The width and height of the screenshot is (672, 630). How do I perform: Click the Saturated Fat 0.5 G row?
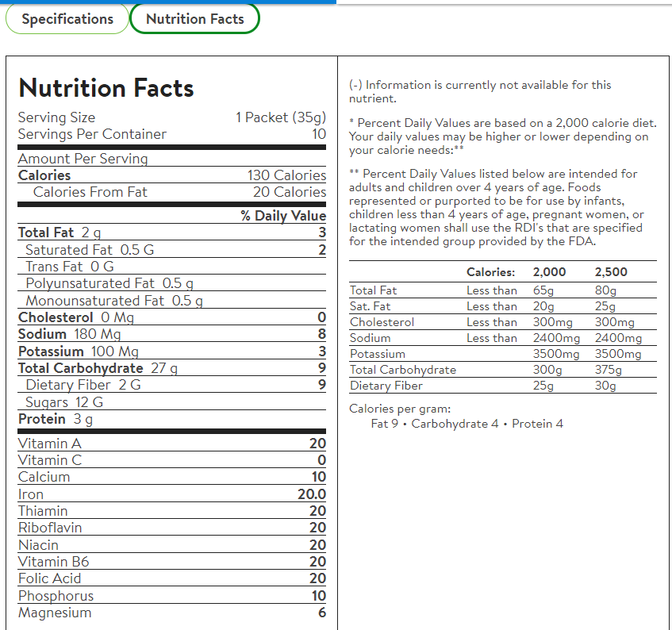coord(90,250)
